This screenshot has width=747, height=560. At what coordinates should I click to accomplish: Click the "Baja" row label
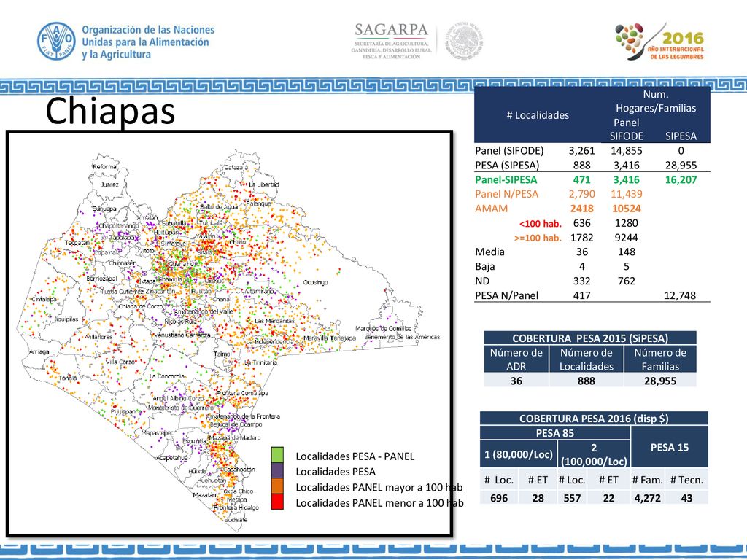[x=485, y=267]
